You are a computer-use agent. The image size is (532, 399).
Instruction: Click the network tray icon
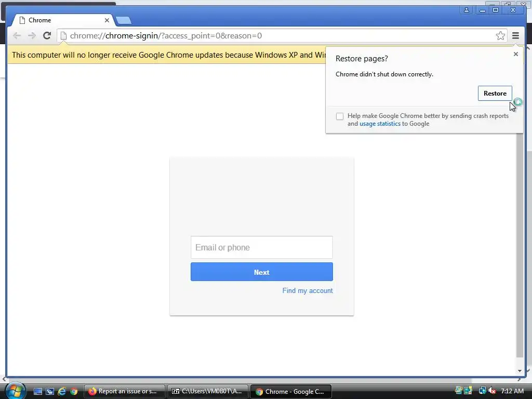(x=482, y=391)
